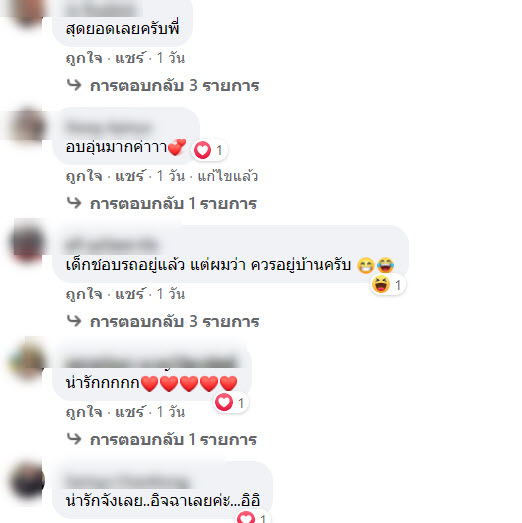Click แชร์ under น่ารักกกกก comment
This screenshot has height=523, width=522.
coord(130,412)
